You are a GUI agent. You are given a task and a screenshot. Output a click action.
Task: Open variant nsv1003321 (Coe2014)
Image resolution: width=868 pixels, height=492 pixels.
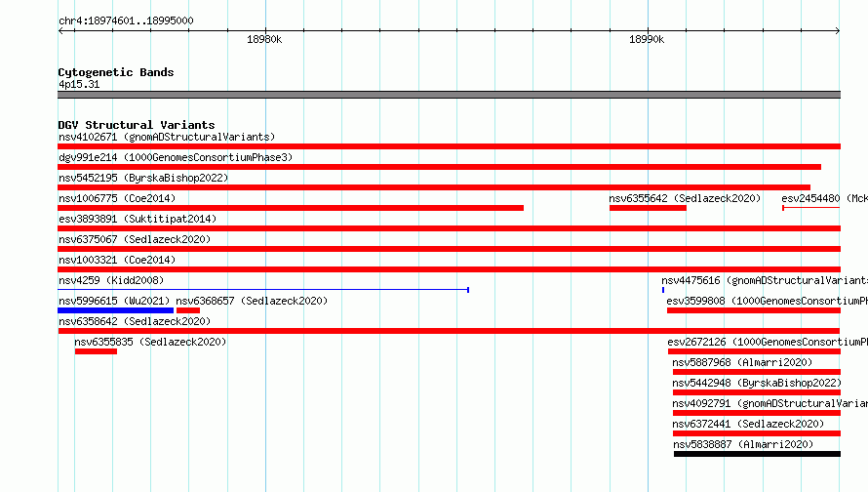(x=117, y=260)
